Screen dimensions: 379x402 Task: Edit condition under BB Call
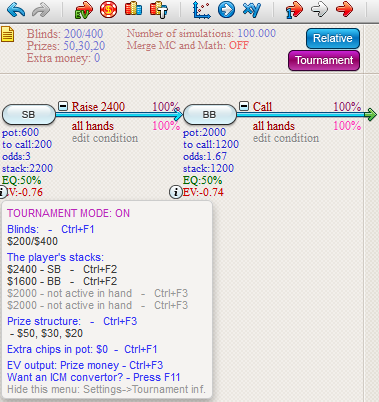tap(286, 138)
